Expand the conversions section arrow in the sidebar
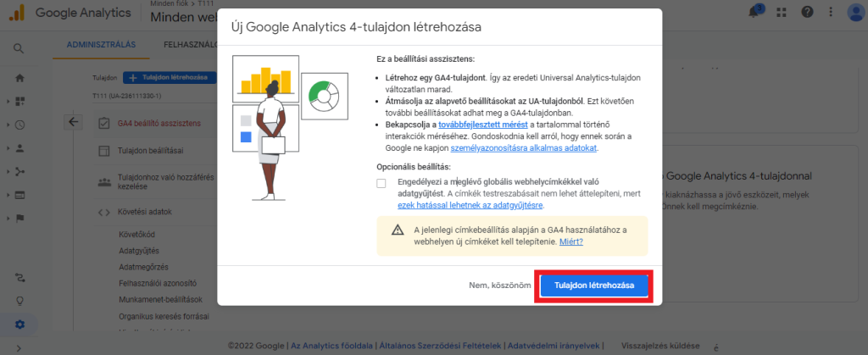868x355 pixels. [x=8, y=219]
